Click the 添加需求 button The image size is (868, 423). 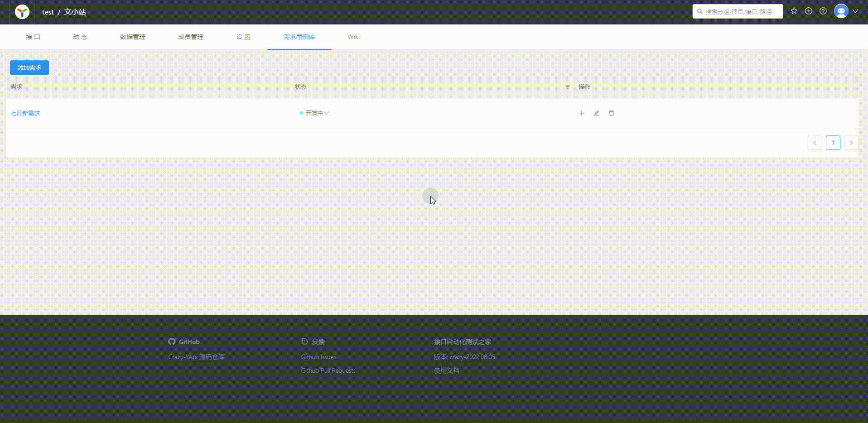pyautogui.click(x=29, y=67)
